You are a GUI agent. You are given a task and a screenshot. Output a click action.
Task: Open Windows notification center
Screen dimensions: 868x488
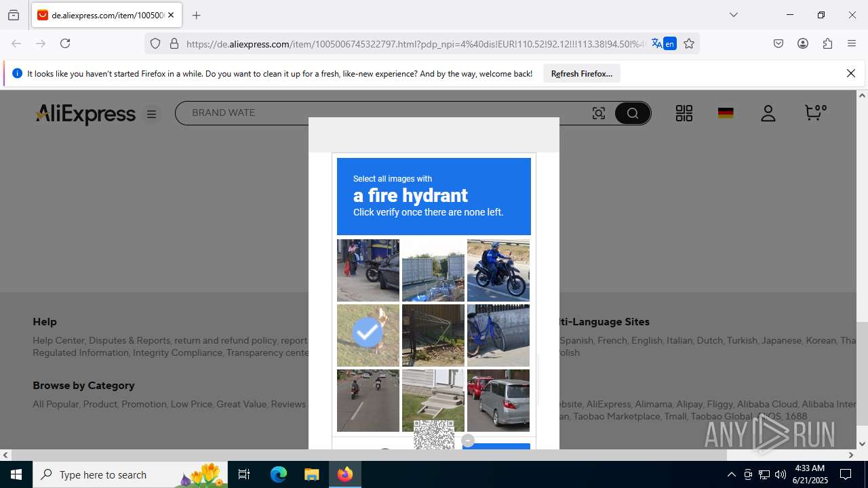tap(846, 474)
